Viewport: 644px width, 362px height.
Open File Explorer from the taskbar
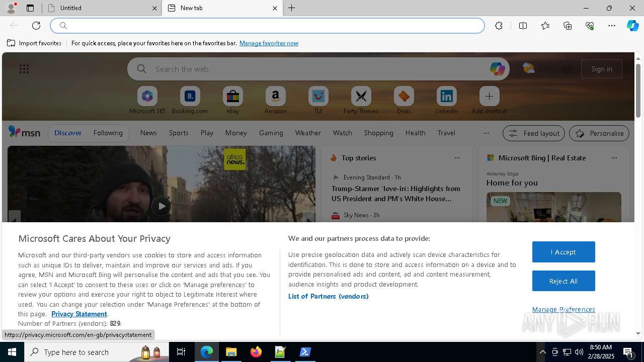point(231,352)
